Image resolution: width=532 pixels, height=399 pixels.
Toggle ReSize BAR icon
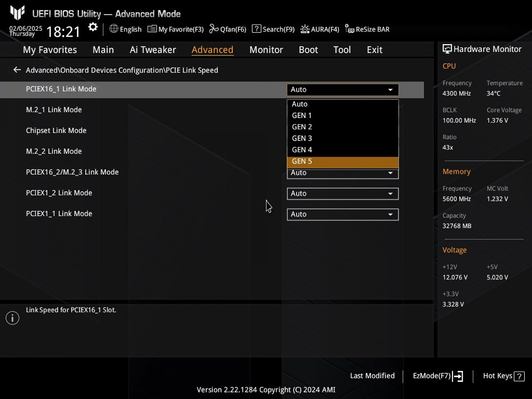click(350, 29)
